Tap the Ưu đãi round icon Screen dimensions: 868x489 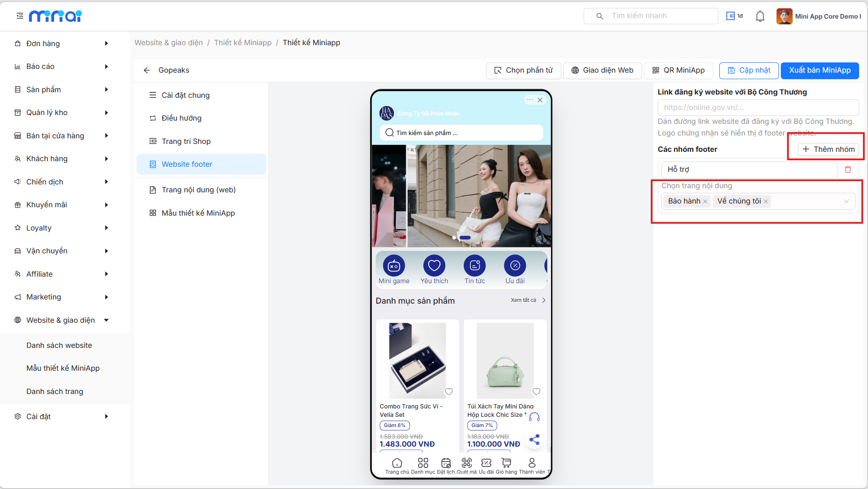pos(515,266)
